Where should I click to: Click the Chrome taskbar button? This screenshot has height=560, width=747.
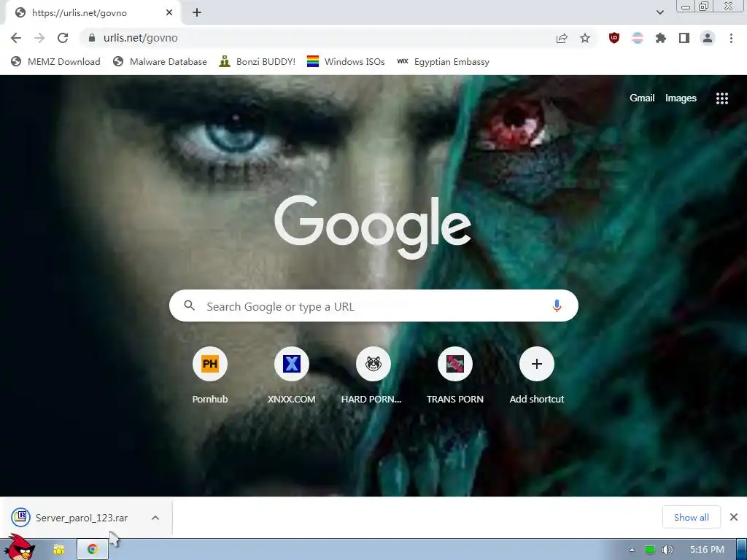coord(93,550)
